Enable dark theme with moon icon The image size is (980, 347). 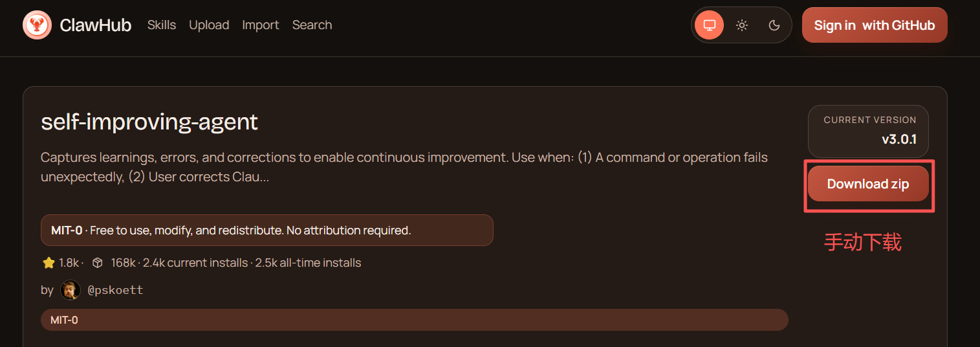coord(774,25)
